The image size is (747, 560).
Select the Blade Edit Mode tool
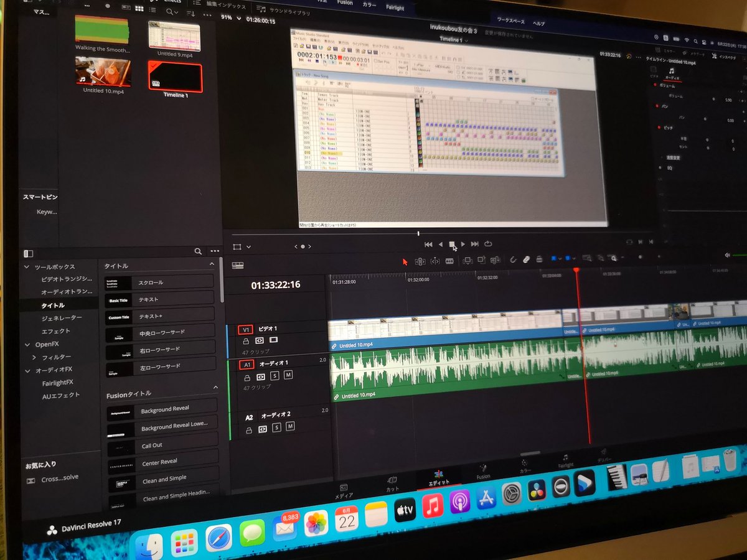click(x=449, y=261)
